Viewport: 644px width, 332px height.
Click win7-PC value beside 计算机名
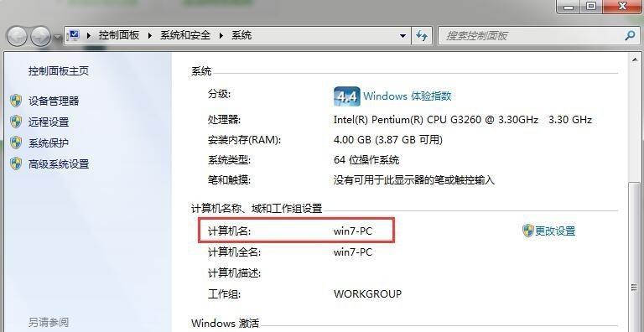point(353,231)
